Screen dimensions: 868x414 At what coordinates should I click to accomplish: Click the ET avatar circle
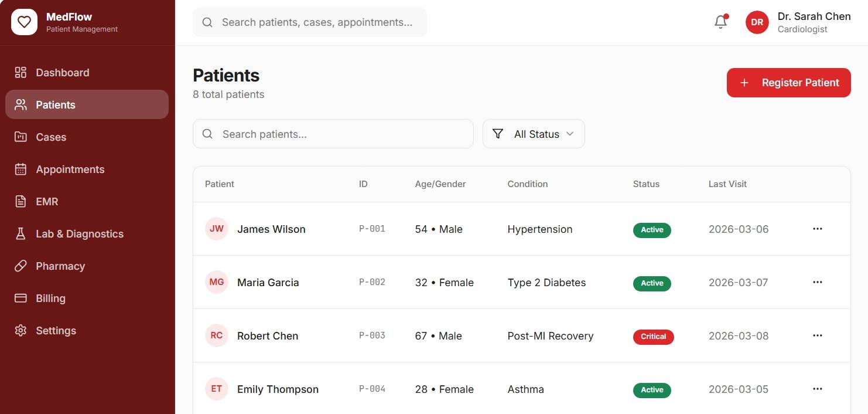coord(217,389)
